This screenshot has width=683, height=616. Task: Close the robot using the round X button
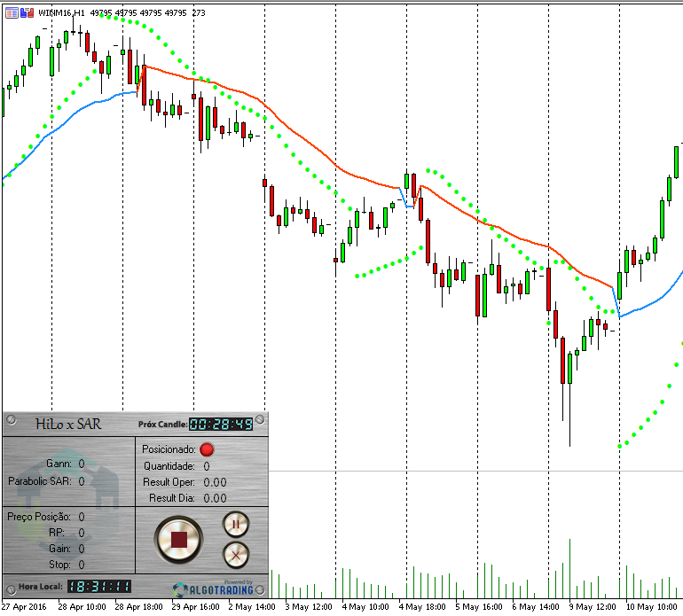[236, 555]
